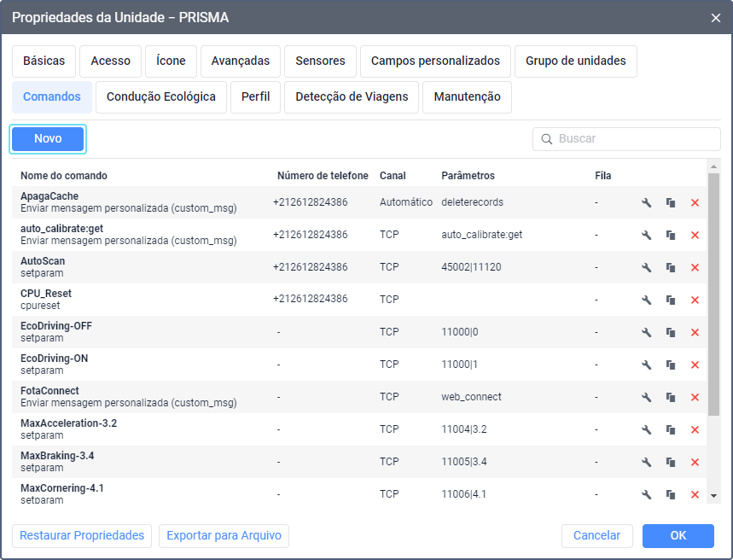Click Restaurar Propriedades button
The height and width of the screenshot is (560, 733).
point(82,535)
